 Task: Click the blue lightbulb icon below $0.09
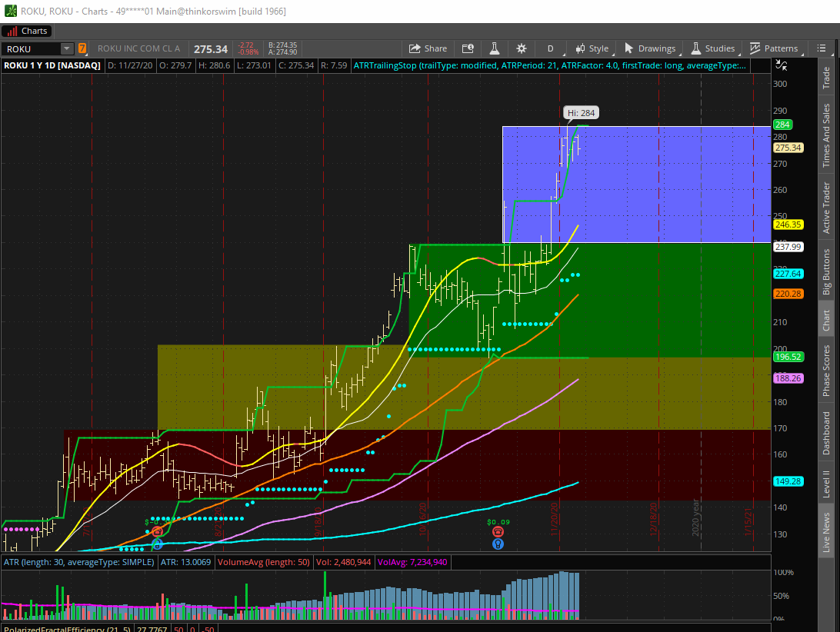click(x=498, y=544)
